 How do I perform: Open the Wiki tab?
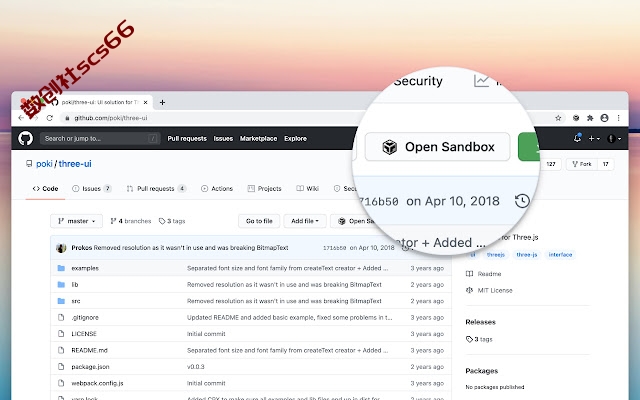pos(307,189)
